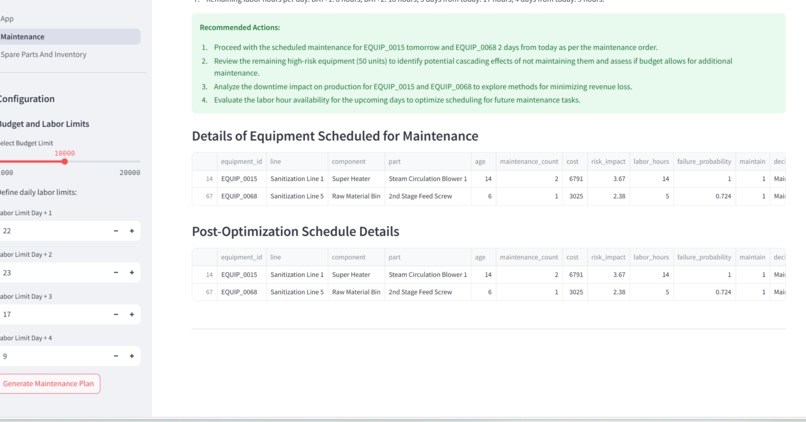Select EQUIP_0068 cell in first table

coord(242,196)
